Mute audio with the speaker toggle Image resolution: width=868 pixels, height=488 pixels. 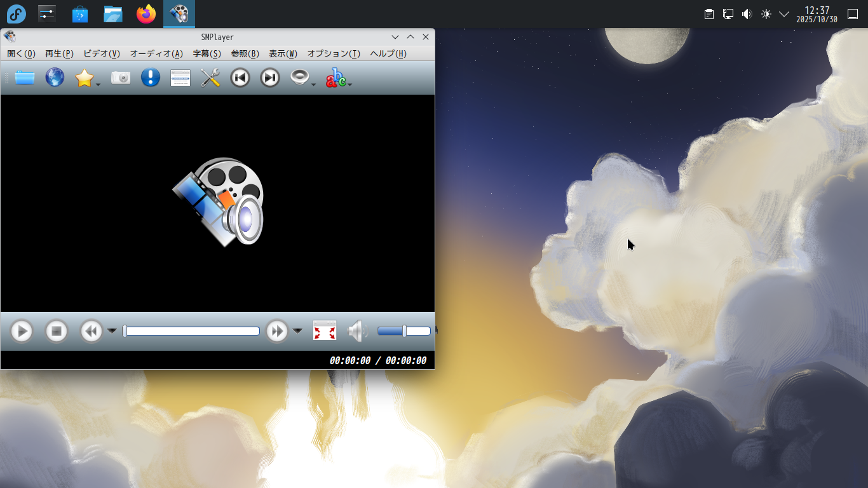(358, 331)
